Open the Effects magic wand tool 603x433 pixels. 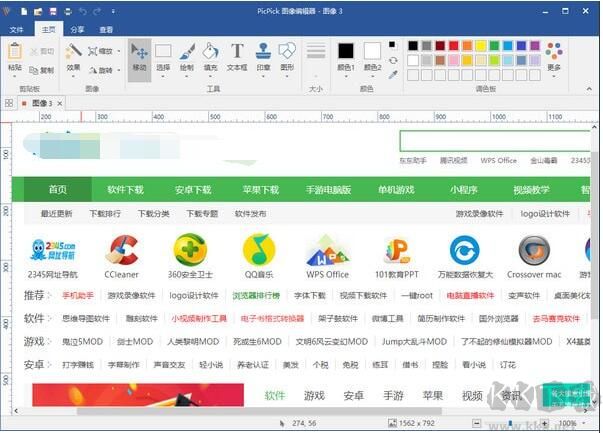(x=73, y=51)
